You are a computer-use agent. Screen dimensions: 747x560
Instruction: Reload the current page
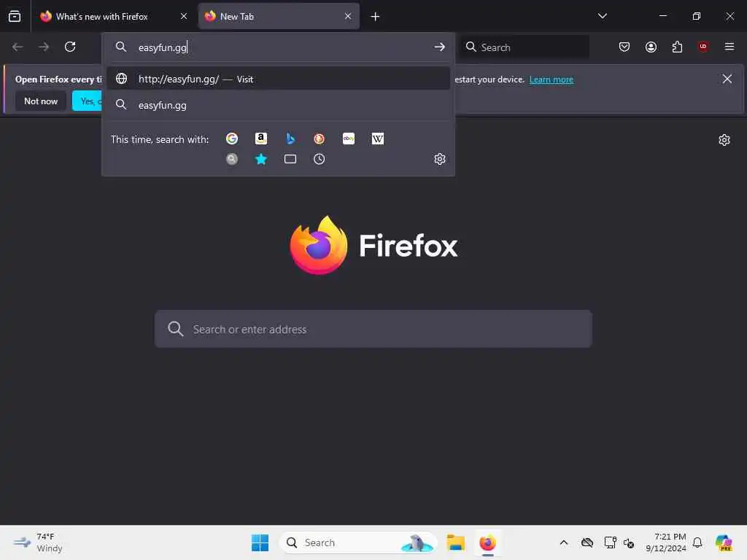pos(70,47)
